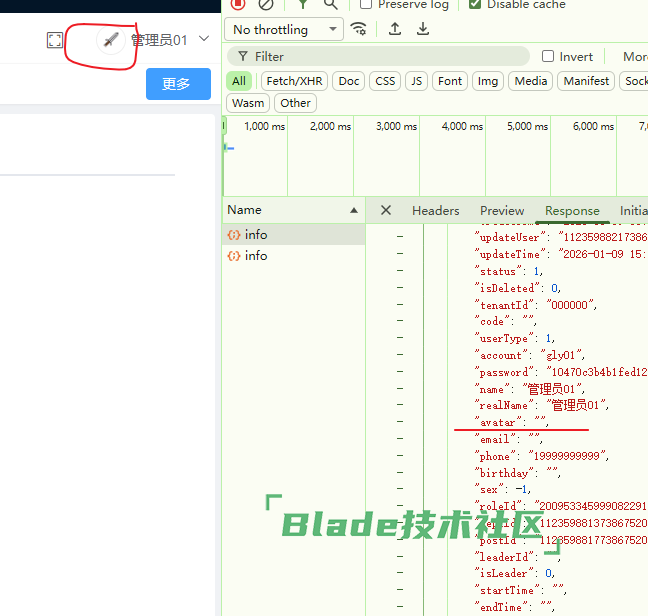
Task: Tick the Invert filter checkbox
Action: click(548, 57)
